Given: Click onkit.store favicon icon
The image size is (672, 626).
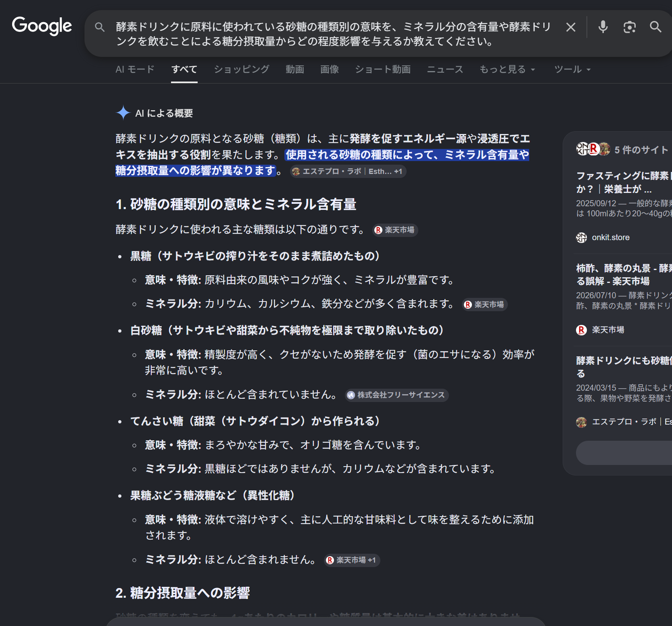Looking at the screenshot, I should (581, 238).
